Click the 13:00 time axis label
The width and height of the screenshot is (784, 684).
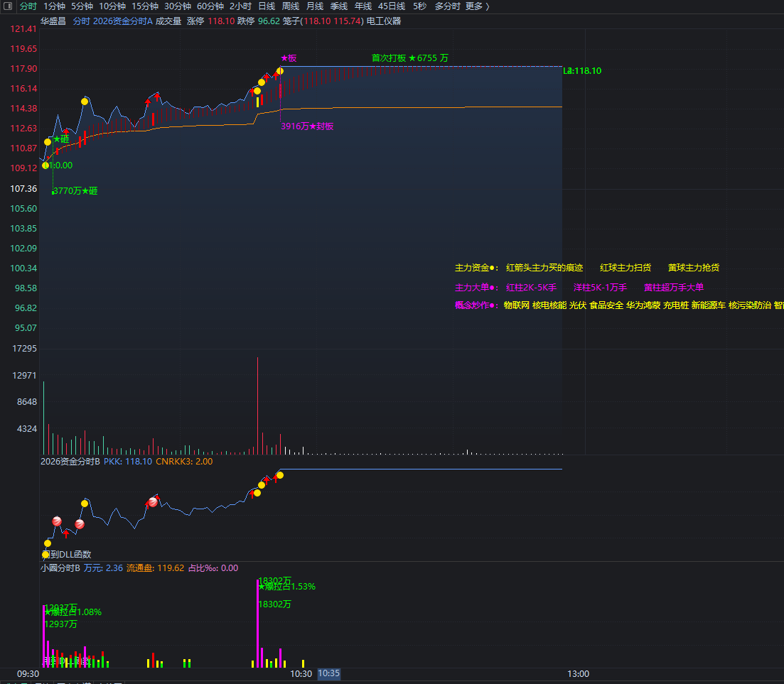pos(578,674)
